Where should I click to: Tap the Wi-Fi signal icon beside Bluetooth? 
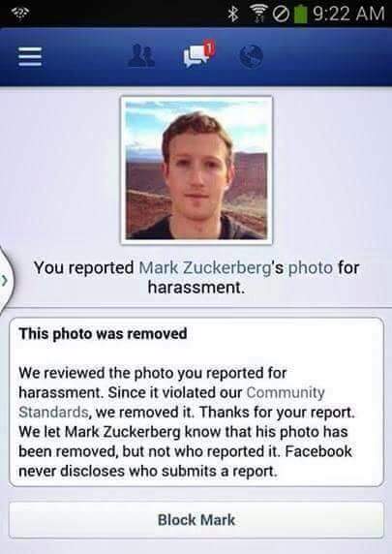tap(259, 15)
